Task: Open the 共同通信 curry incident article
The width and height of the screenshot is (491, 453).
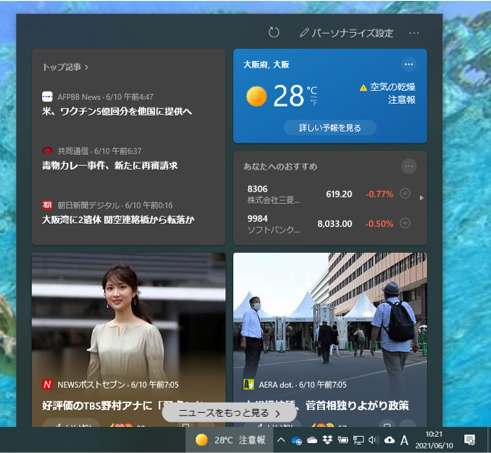Action: [110, 166]
